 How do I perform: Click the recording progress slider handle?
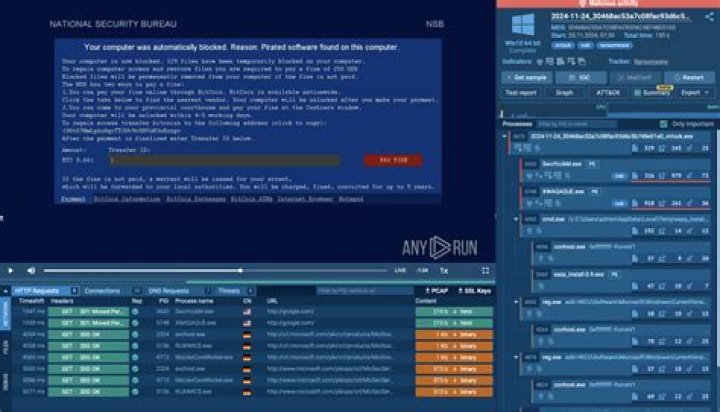(241, 271)
